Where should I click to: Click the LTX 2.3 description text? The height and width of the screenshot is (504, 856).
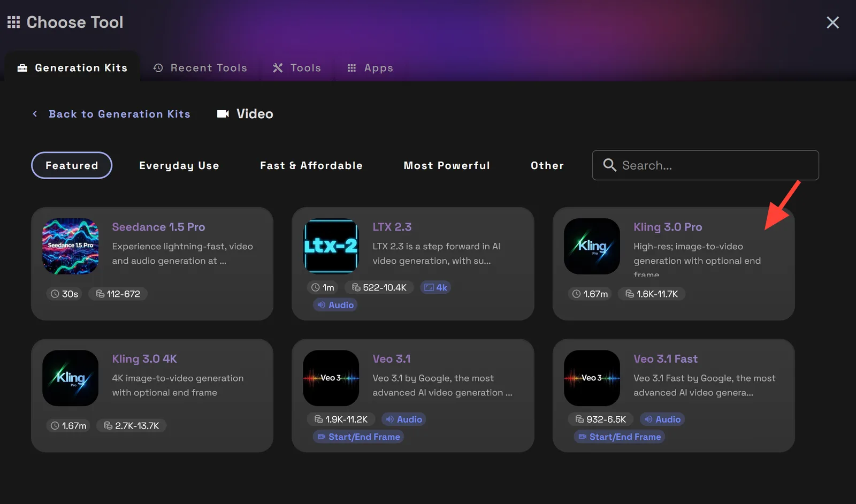click(x=437, y=254)
